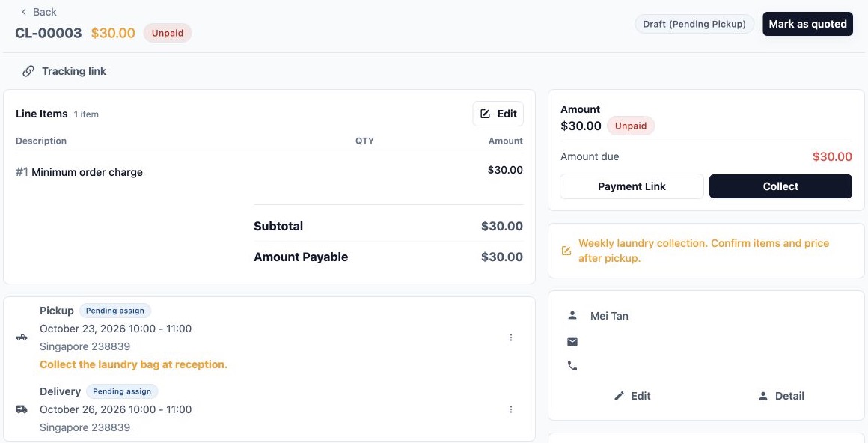This screenshot has height=443, width=868.
Task: Open the customer Detail button
Action: coord(781,396)
